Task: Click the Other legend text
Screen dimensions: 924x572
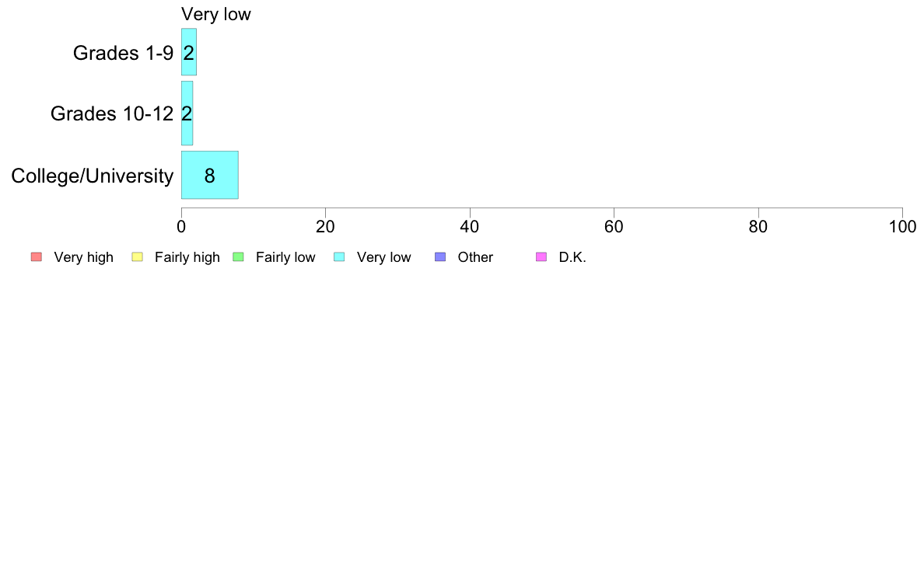Action: (x=475, y=257)
